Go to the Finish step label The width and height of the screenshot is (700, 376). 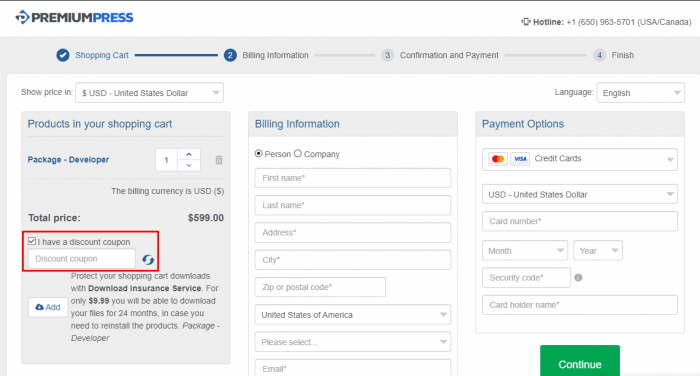623,55
